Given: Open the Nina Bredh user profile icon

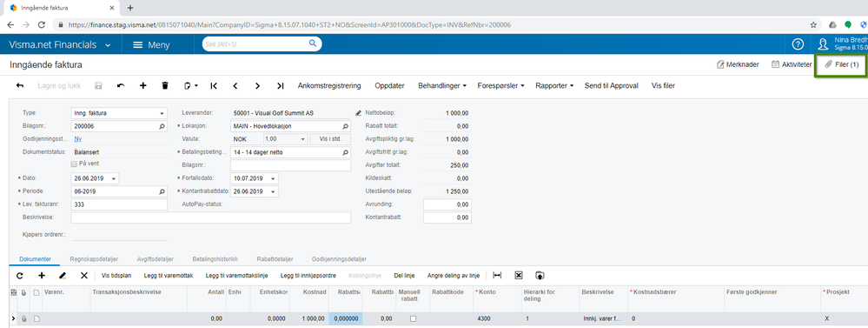Looking at the screenshot, I should pyautogui.click(x=823, y=44).
